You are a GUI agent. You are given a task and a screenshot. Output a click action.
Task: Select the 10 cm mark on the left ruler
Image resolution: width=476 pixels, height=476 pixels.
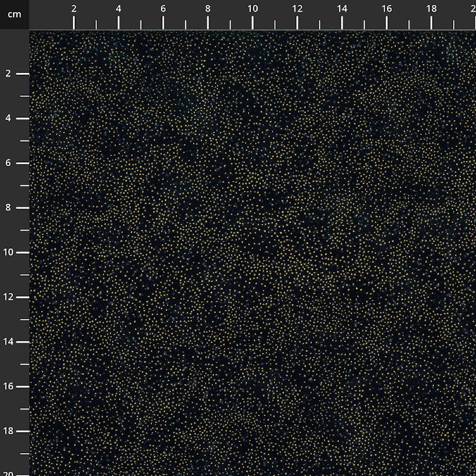pos(9,252)
